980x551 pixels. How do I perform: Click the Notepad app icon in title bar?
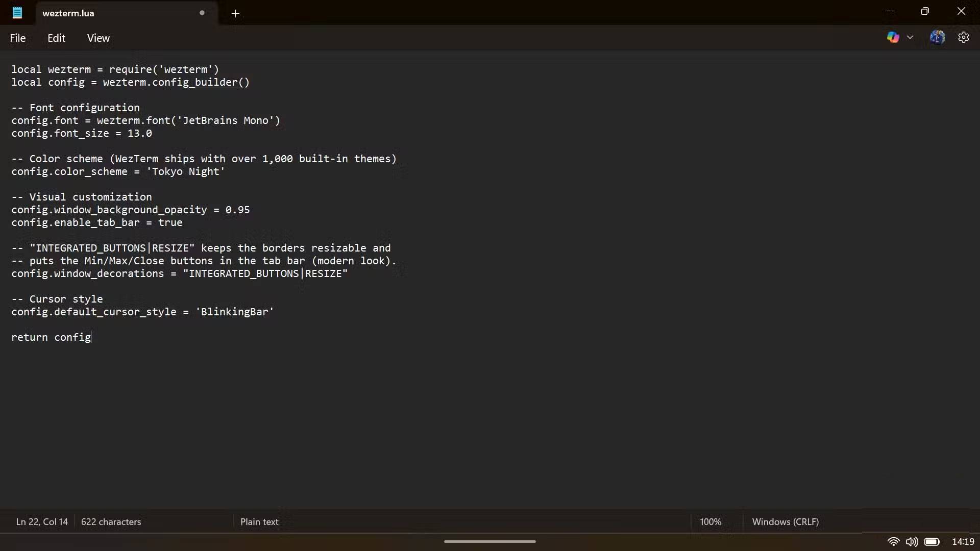[17, 13]
